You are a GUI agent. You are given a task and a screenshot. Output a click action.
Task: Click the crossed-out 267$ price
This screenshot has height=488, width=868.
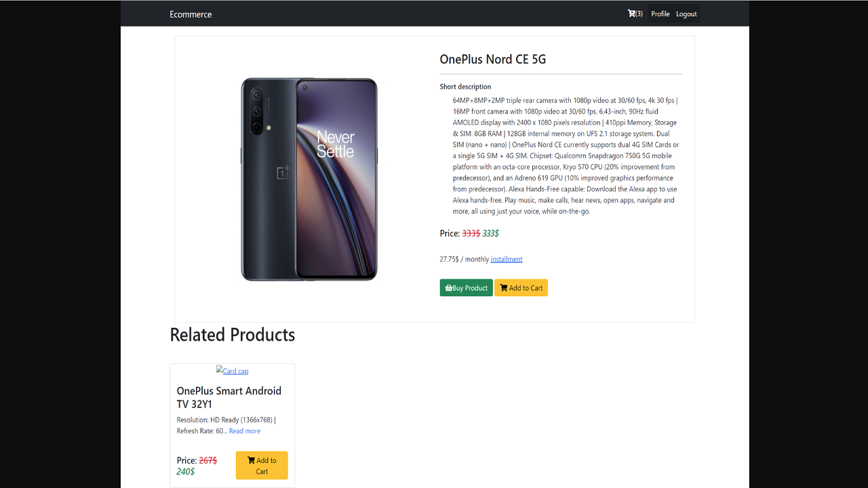coord(208,460)
